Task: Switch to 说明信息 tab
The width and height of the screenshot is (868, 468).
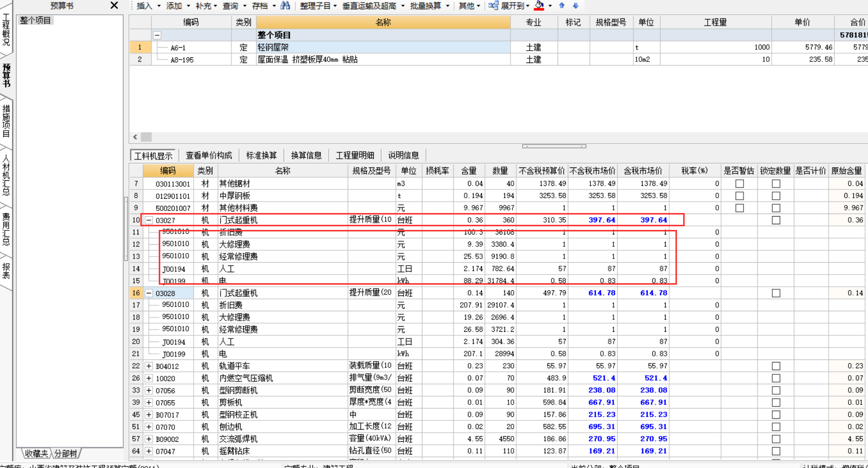Action: 404,156
